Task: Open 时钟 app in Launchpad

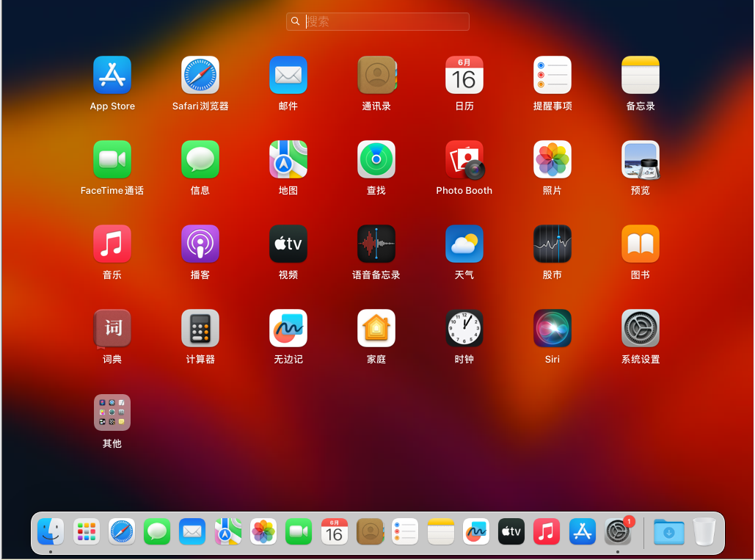Action: click(x=464, y=328)
